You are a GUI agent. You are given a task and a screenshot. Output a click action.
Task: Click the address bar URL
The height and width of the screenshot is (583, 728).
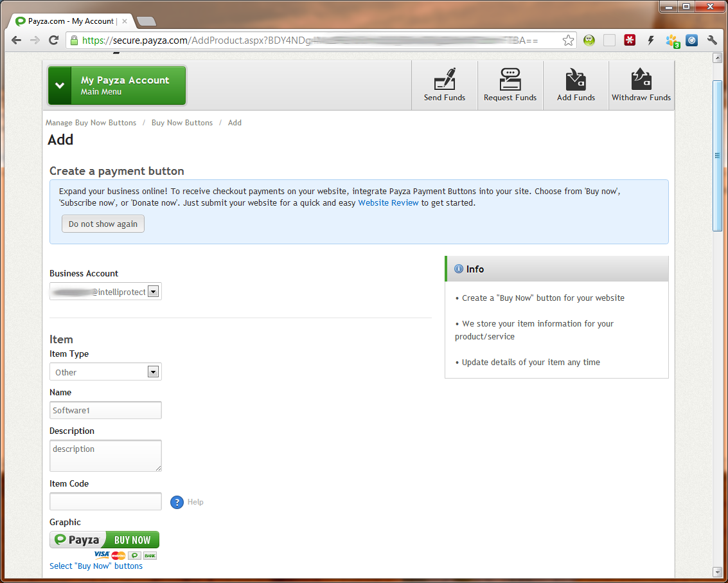310,40
